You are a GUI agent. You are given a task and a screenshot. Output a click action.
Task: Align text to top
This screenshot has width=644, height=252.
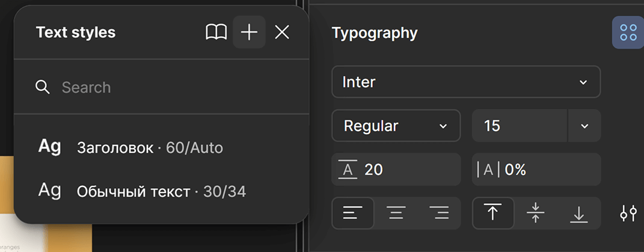click(493, 213)
